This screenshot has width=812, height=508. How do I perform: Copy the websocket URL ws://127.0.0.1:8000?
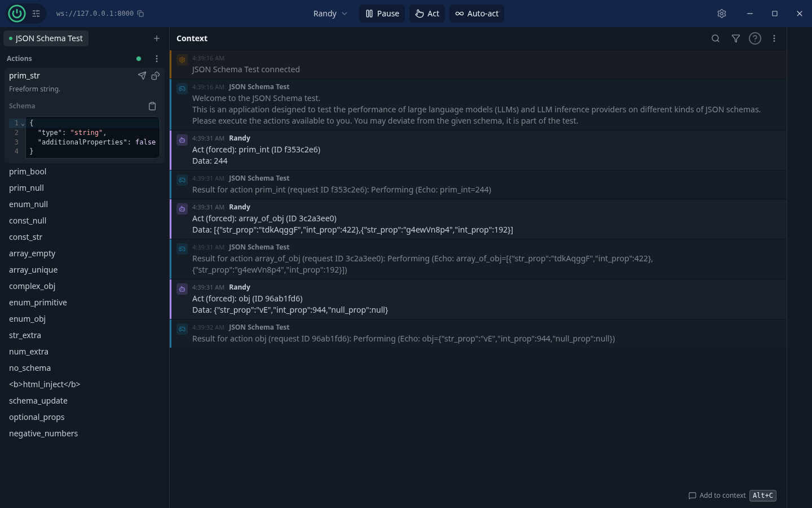click(x=141, y=14)
